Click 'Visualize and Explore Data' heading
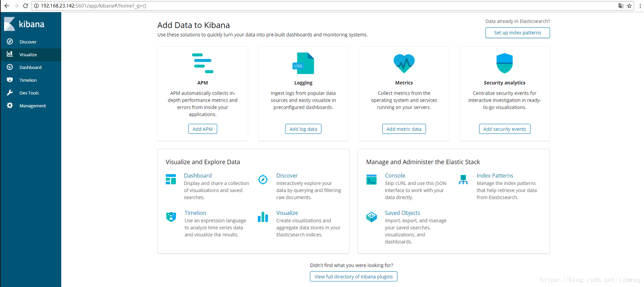This screenshot has width=644, height=287. [203, 162]
